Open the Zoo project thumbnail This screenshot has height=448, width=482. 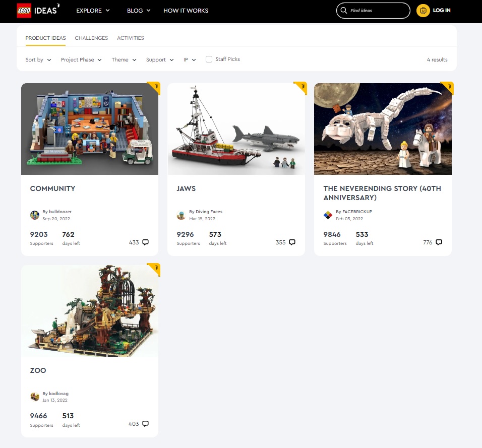point(90,310)
